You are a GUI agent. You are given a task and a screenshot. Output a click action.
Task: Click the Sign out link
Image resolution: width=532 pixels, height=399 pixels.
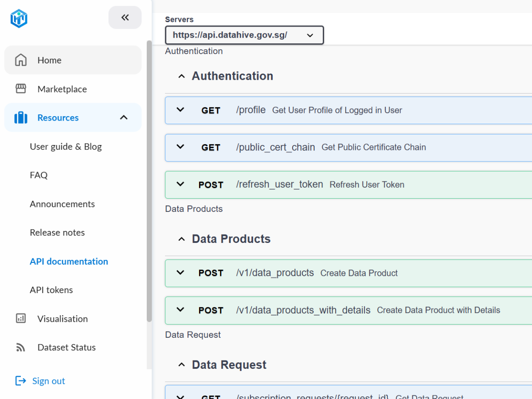tap(49, 381)
